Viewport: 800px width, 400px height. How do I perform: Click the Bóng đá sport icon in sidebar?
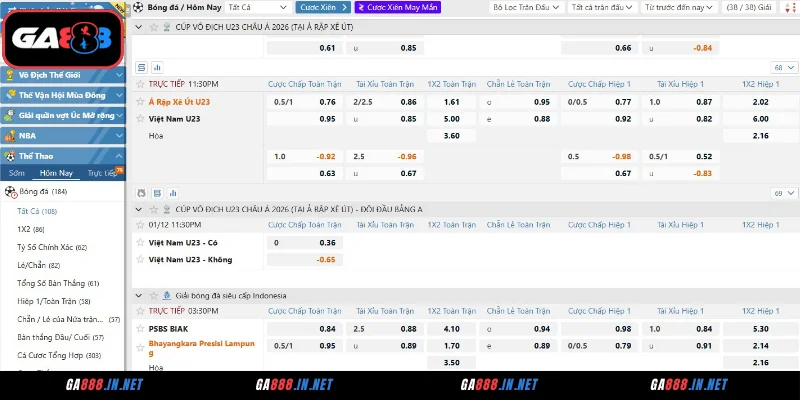point(11,191)
